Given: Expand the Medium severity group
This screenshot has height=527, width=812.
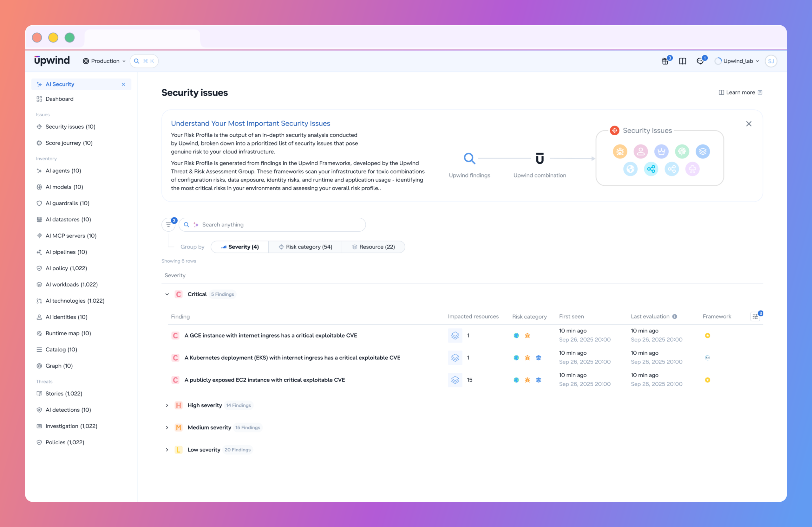Looking at the screenshot, I should pos(167,428).
